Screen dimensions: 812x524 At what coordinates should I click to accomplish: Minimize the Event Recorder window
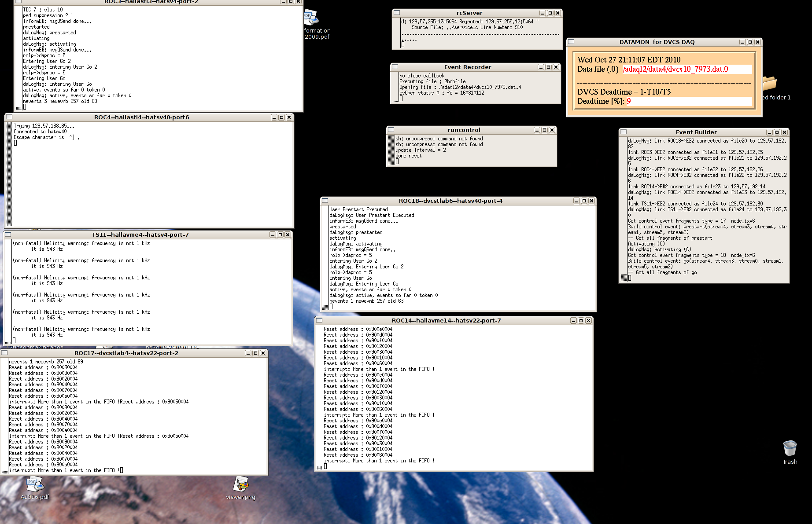pos(541,67)
